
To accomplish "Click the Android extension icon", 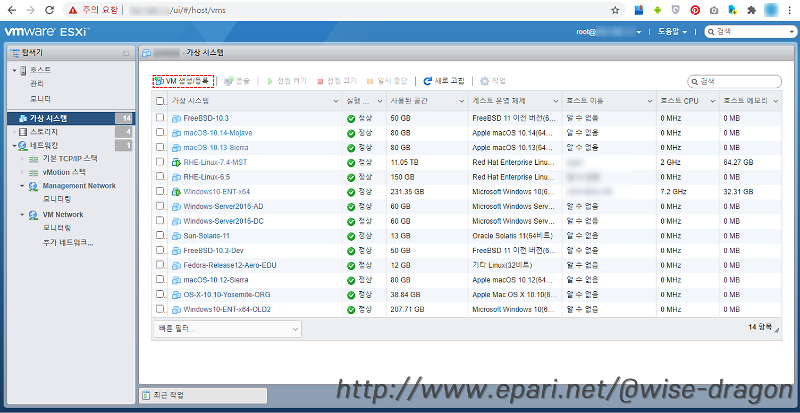I will [657, 10].
